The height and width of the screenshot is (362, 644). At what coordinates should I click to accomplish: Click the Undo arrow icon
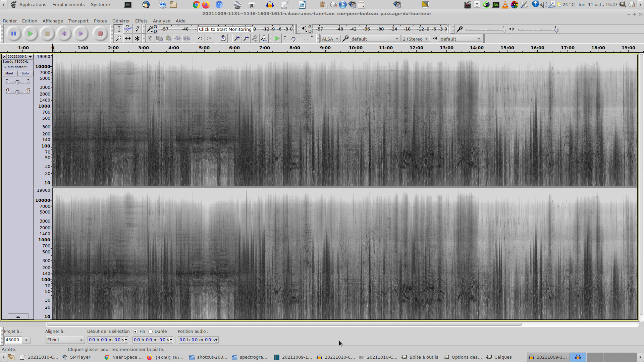[x=200, y=39]
